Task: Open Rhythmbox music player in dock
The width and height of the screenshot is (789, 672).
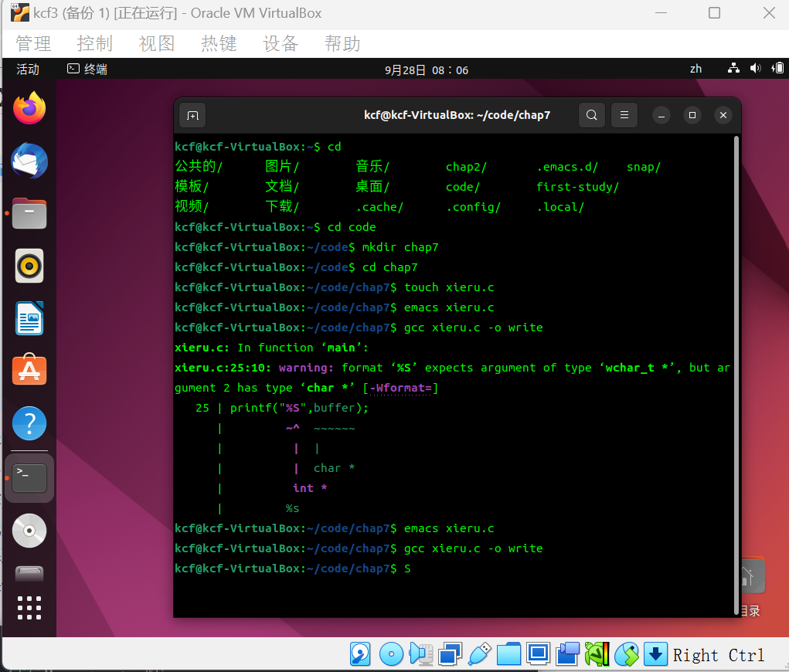Action: pyautogui.click(x=29, y=266)
